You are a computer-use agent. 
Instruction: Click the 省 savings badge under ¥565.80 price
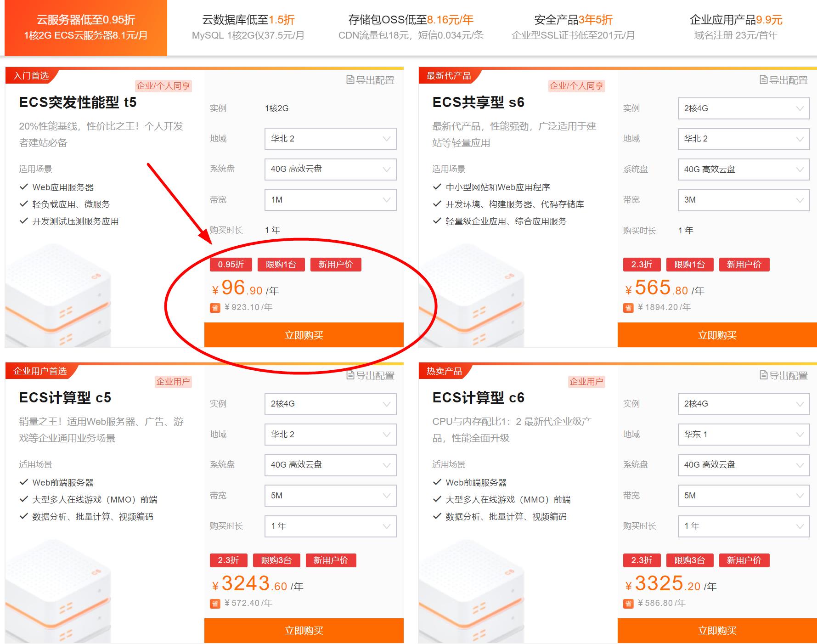click(x=628, y=308)
